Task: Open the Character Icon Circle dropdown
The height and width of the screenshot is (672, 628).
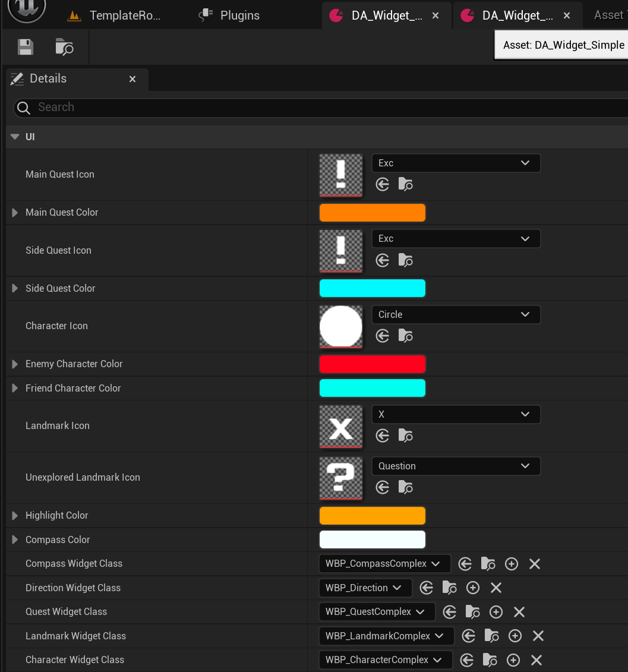Action: point(456,314)
